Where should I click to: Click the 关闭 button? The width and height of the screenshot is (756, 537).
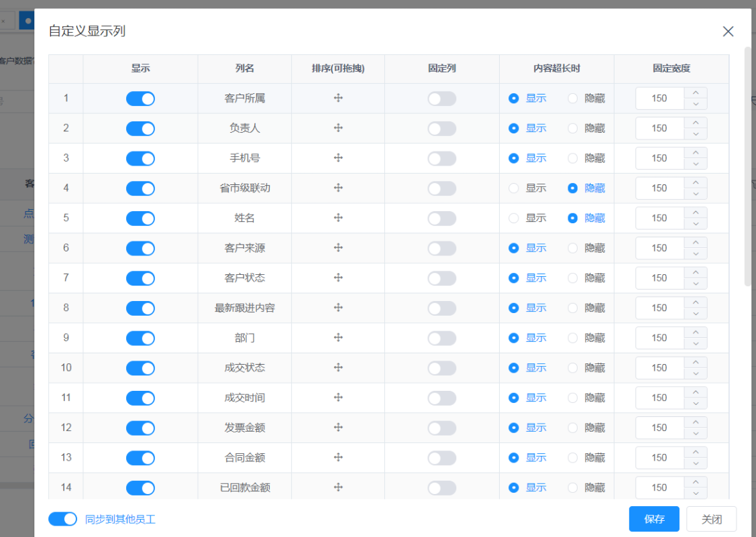coord(712,518)
